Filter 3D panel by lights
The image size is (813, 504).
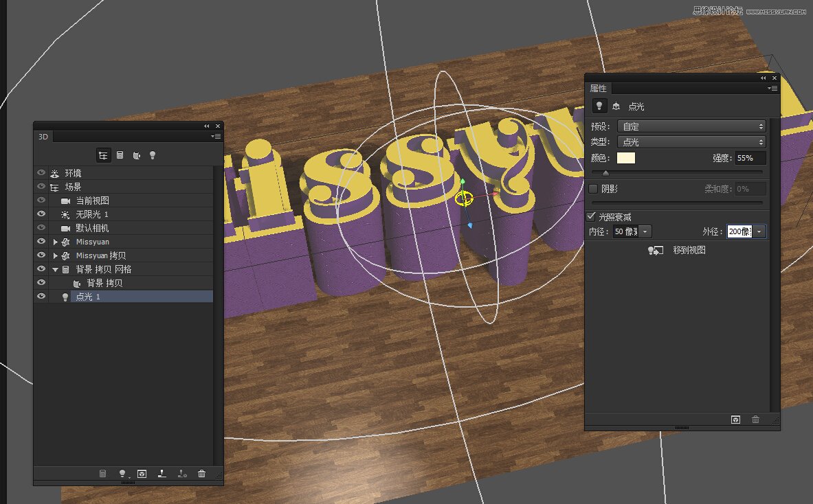pos(152,155)
